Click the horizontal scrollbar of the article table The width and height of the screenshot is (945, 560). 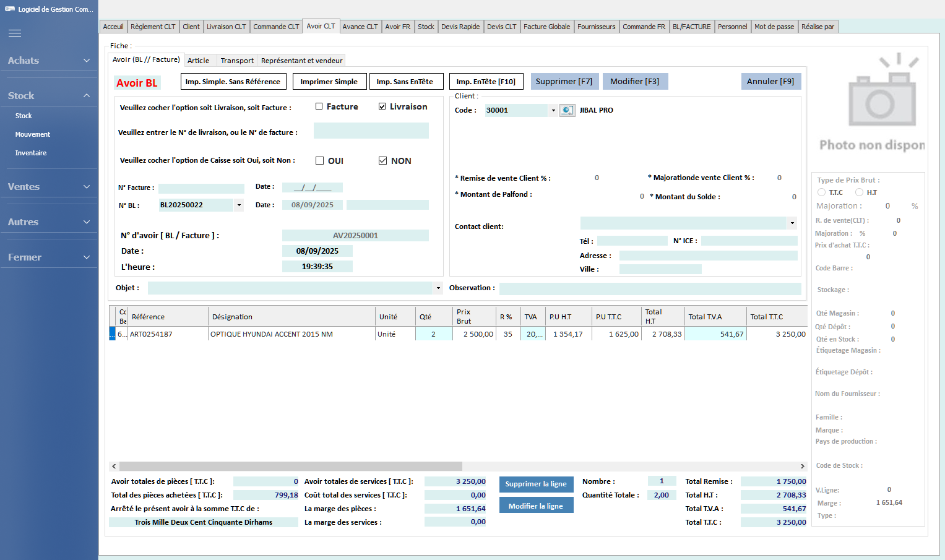coord(291,466)
